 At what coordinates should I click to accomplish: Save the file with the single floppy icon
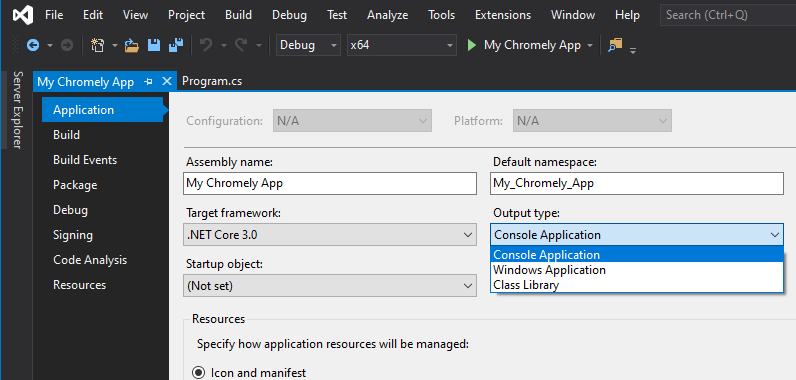point(154,46)
